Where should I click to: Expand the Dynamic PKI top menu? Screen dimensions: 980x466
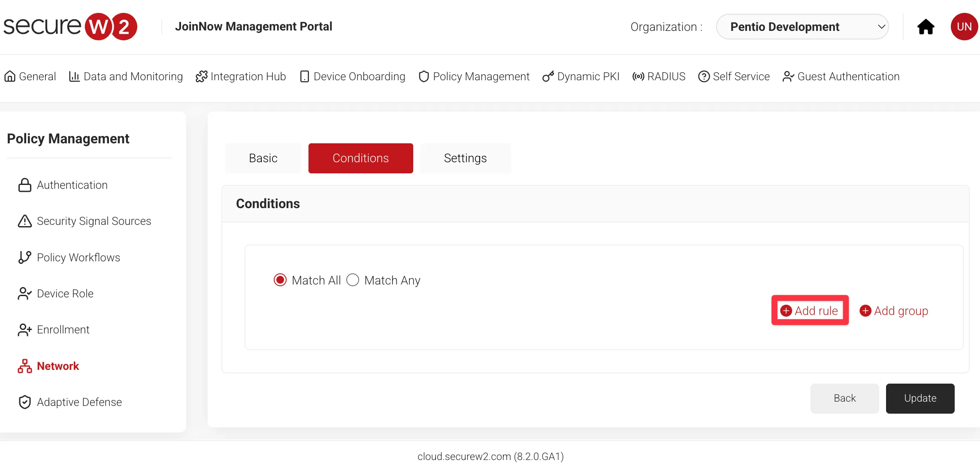coord(581,76)
